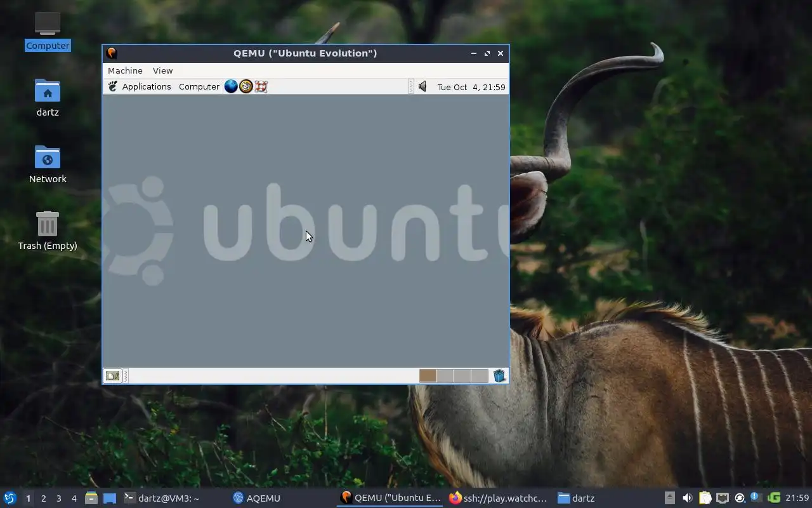Screen dimensions: 812x508
Task: Click the eject removable media tray icon
Action: click(670, 498)
